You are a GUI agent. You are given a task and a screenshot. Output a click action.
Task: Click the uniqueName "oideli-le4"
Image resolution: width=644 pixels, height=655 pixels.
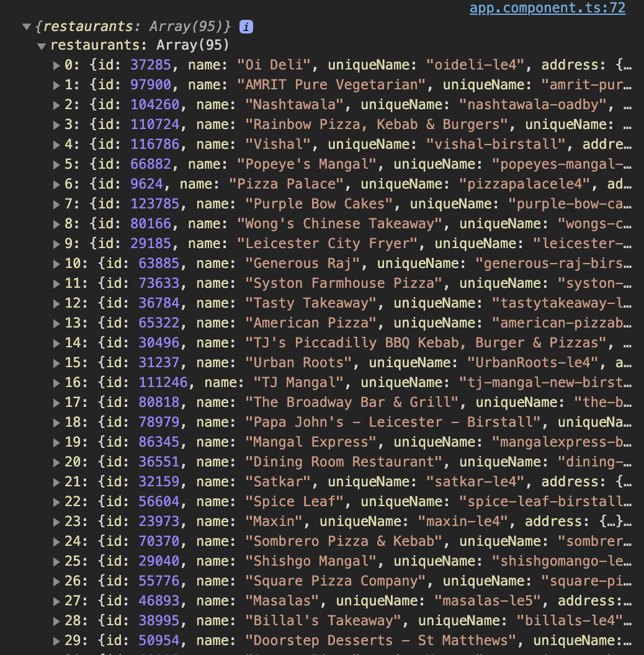[x=475, y=65]
